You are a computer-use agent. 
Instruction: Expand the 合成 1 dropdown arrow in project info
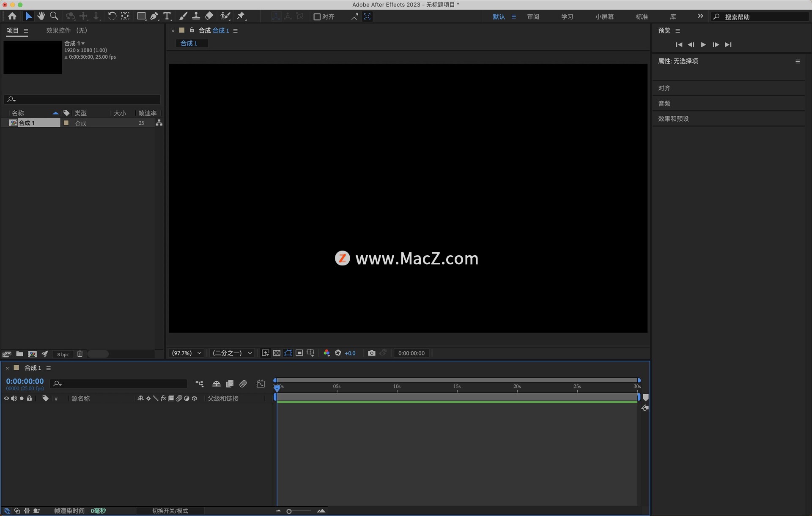point(83,44)
